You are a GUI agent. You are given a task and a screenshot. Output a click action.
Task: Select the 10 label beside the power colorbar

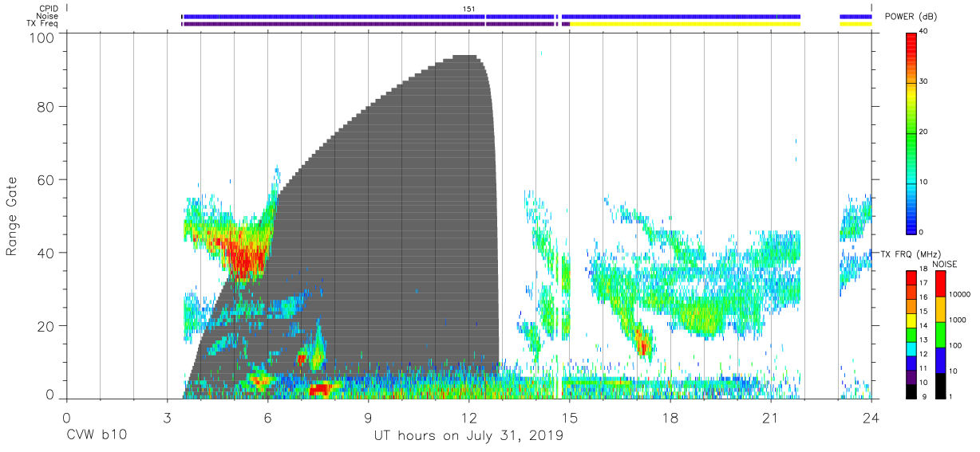coord(923,182)
